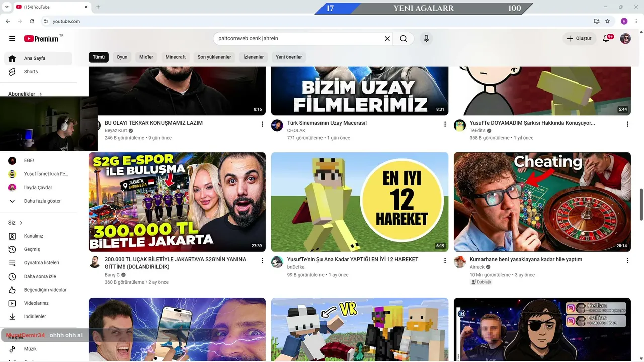This screenshot has height=362, width=644.
Task: Open Yusuf İsmet kralı subscription channel
Action: coord(38,174)
